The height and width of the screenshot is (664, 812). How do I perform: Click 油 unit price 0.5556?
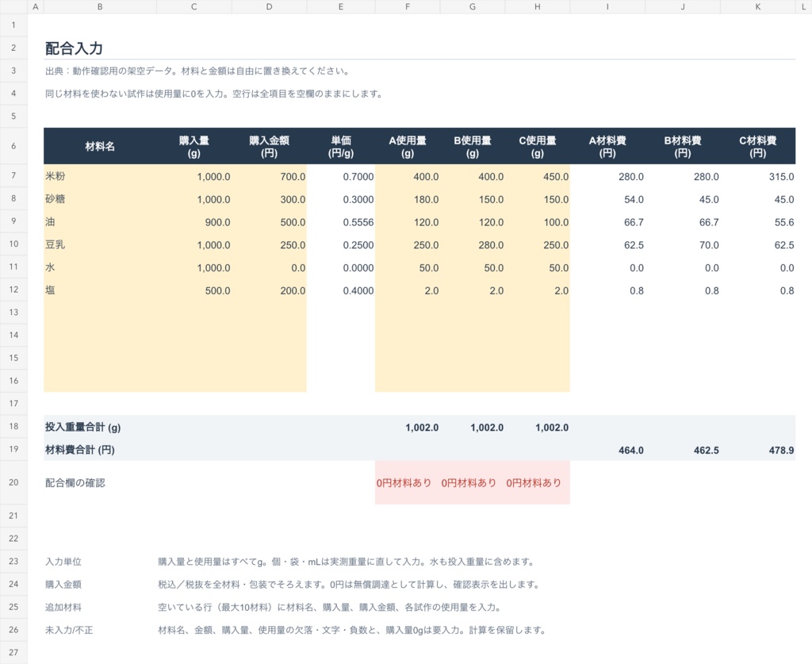(x=341, y=222)
